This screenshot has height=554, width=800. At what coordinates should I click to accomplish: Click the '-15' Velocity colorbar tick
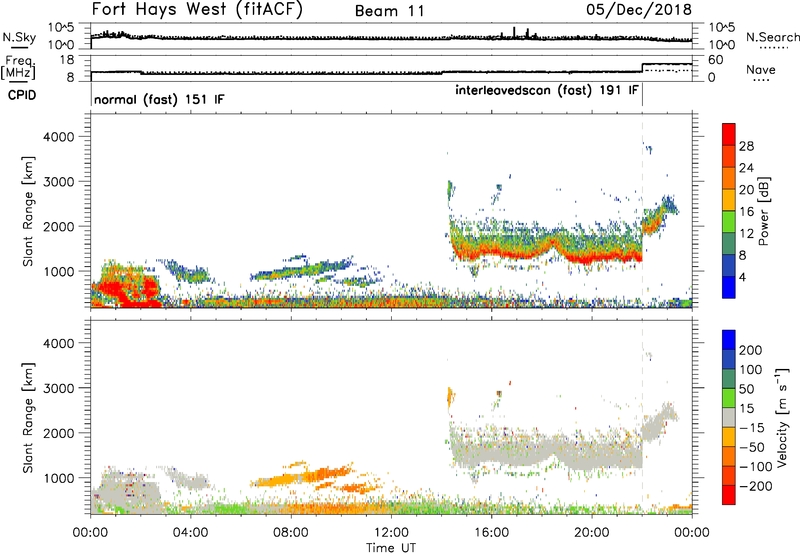pyautogui.click(x=752, y=427)
